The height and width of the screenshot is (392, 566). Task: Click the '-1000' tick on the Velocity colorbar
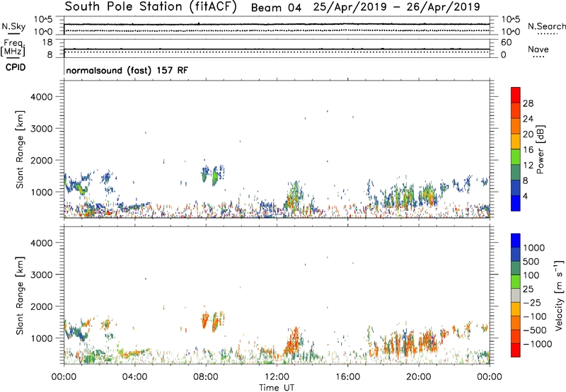coord(538,344)
